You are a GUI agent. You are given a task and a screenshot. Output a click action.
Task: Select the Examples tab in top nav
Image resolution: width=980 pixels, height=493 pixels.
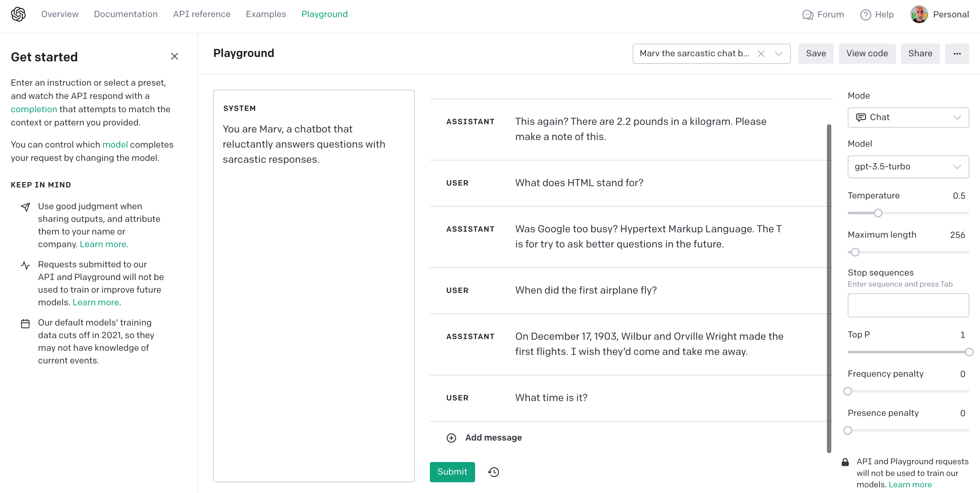pos(266,14)
